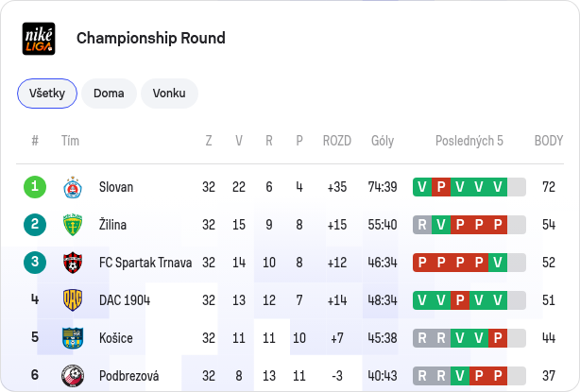Select the Všetky filter tab

[x=47, y=94]
